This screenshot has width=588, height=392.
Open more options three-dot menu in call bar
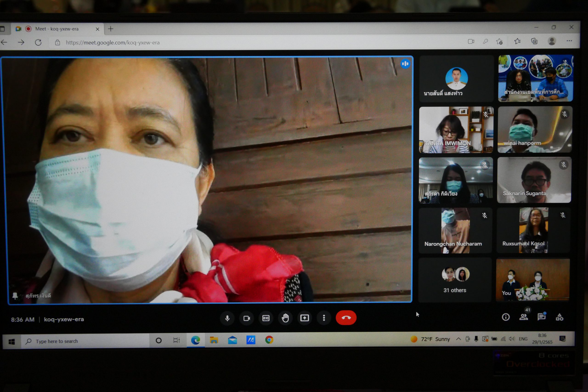coord(324,318)
